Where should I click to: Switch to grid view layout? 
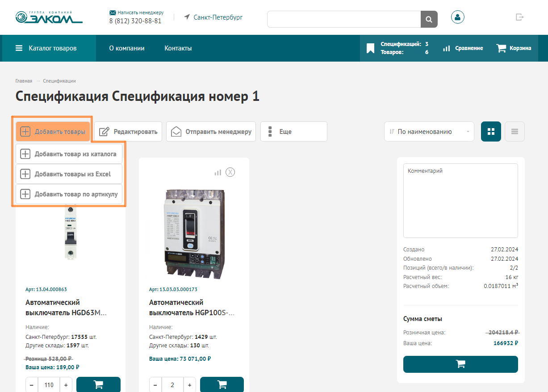(491, 132)
